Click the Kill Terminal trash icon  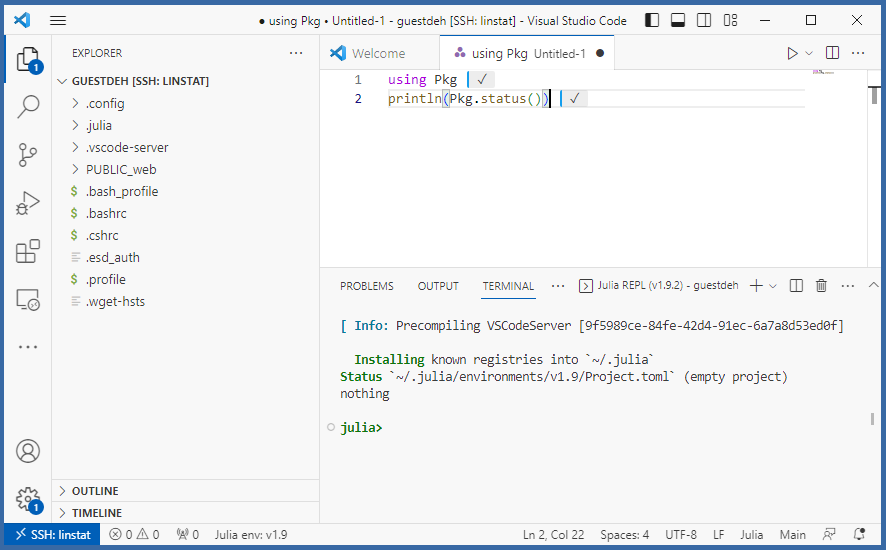[x=821, y=286]
